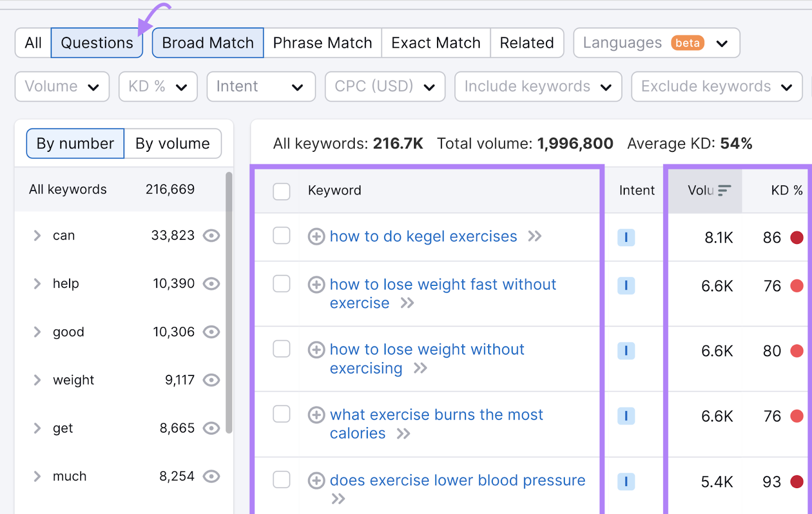The height and width of the screenshot is (514, 812).
Task: Select all keywords with the header checkbox
Action: 282,191
